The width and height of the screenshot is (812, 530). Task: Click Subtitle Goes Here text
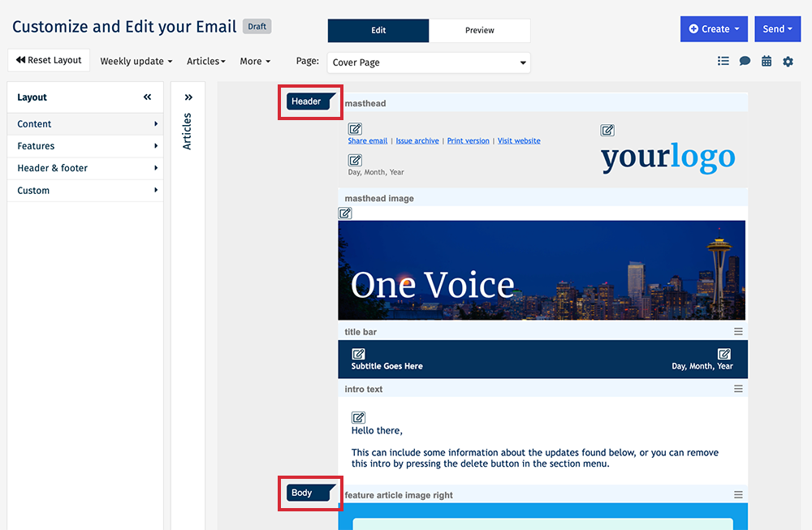click(387, 366)
